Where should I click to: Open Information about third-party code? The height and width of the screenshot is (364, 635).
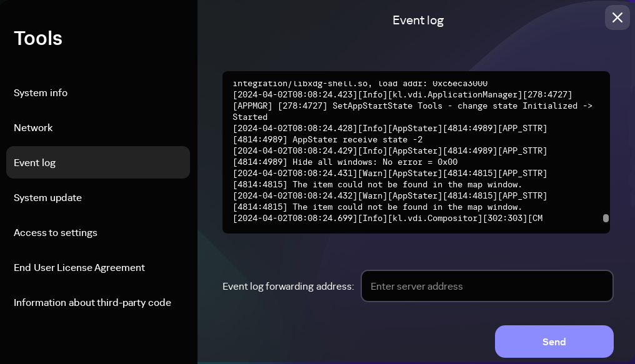pos(92,302)
